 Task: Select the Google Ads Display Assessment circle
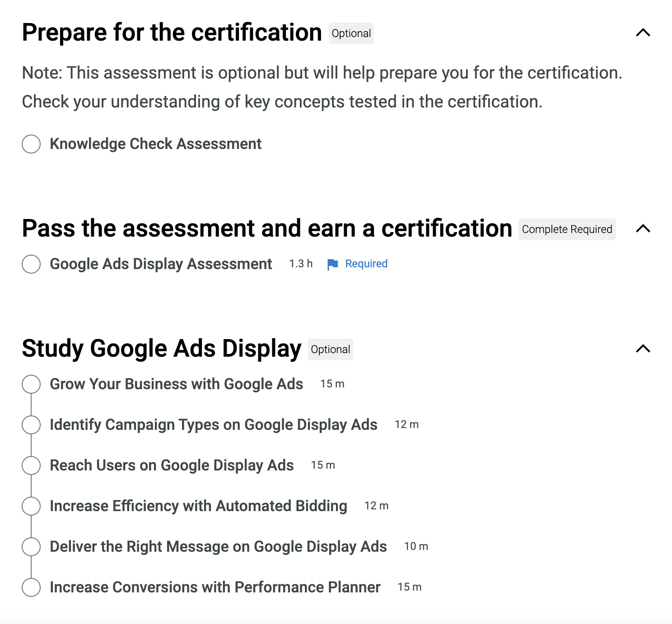pyautogui.click(x=31, y=264)
